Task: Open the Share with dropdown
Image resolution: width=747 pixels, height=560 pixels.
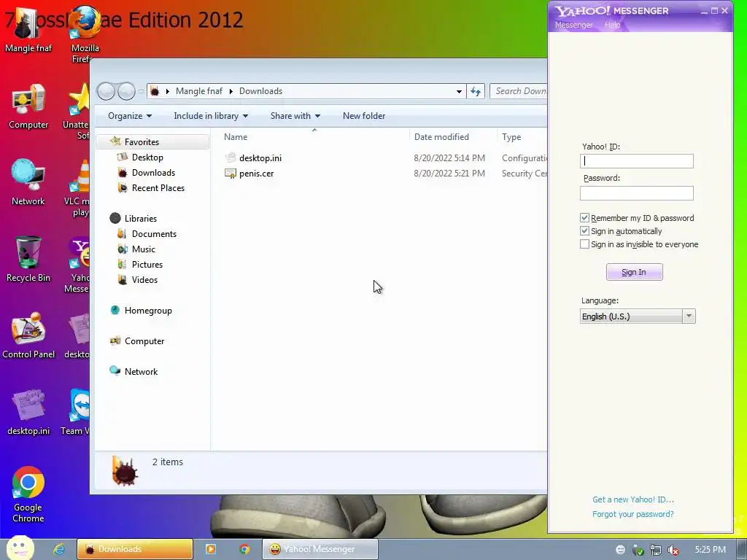Action: pyautogui.click(x=295, y=116)
